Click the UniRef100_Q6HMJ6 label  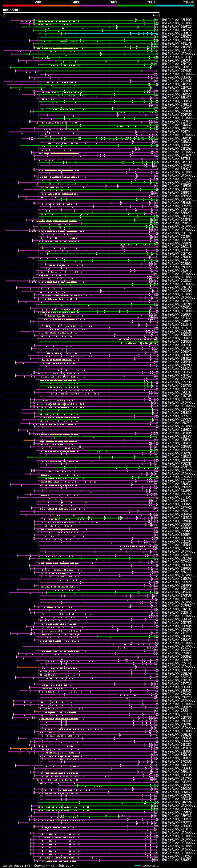pyautogui.click(x=177, y=33)
